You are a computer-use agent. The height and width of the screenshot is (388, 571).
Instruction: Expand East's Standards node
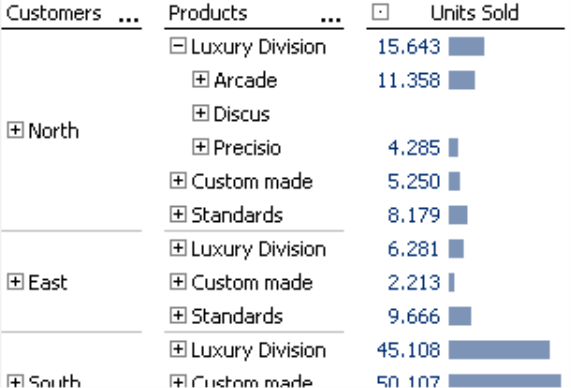point(178,316)
